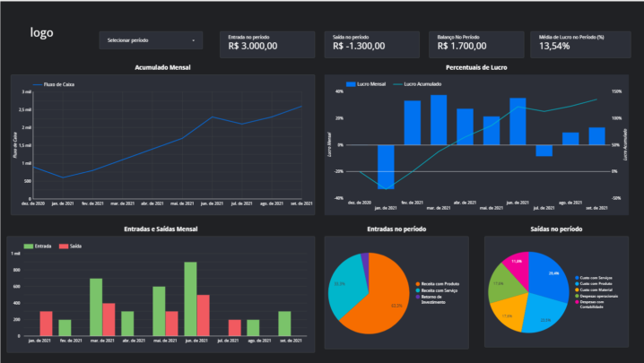644x363 pixels.
Task: Select the Média de Lucro no Período card
Action: pos(579,42)
